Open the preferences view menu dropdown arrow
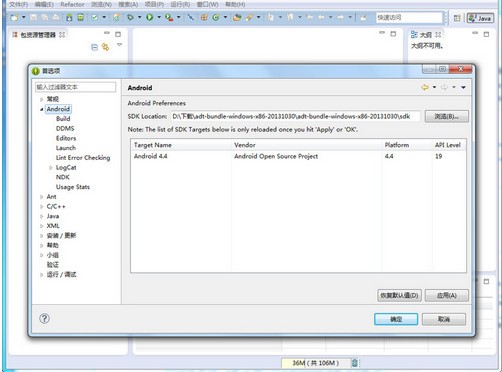502x372 pixels. pos(463,87)
